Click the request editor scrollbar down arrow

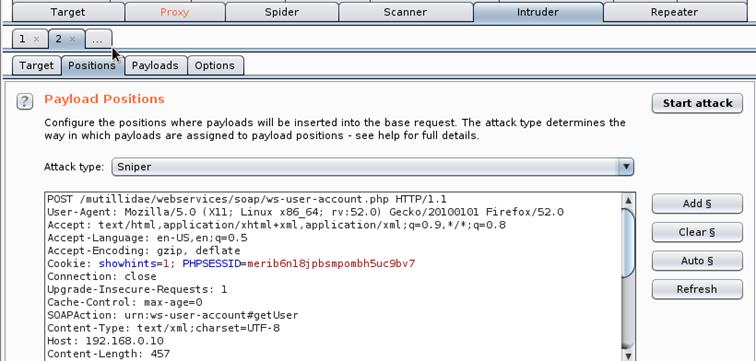click(x=628, y=355)
